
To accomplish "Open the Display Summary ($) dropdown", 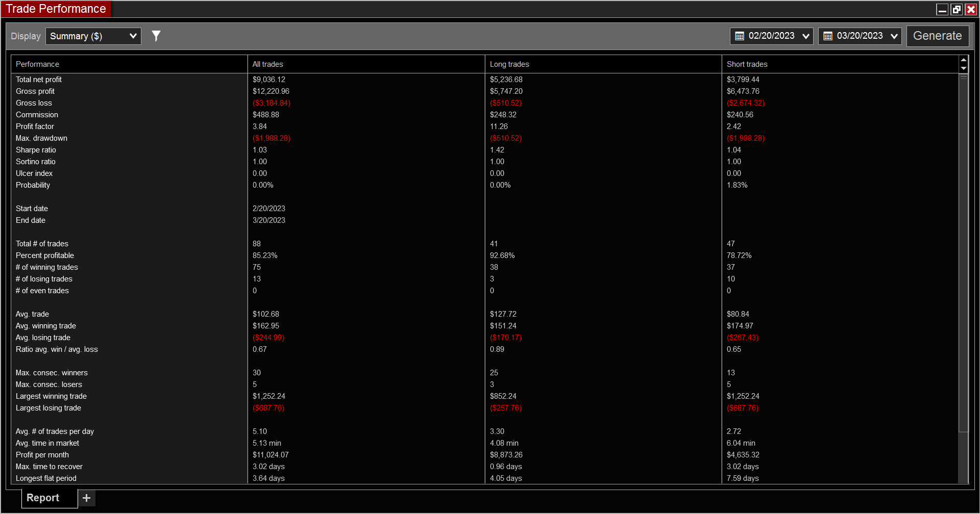I will point(93,36).
